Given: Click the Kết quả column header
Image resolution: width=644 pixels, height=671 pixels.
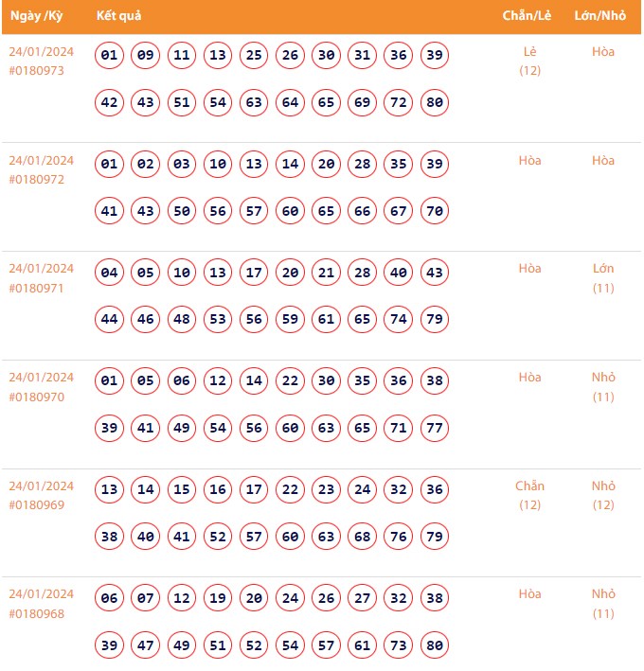Looking at the screenshot, I should pyautogui.click(x=118, y=17).
